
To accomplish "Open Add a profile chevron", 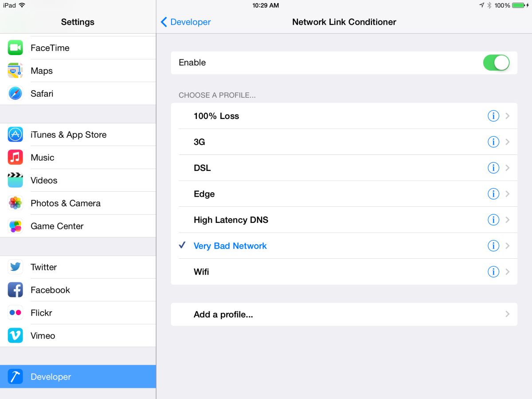I will click(x=508, y=314).
